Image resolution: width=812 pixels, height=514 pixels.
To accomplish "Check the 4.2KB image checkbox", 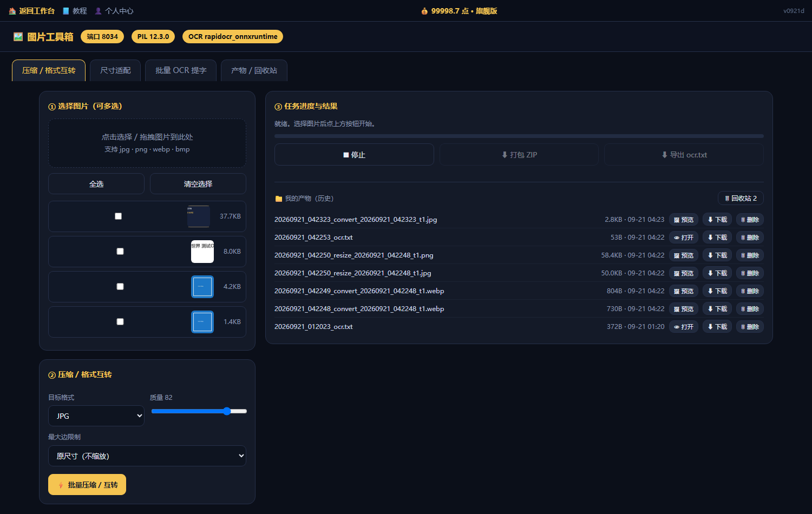I will coord(120,287).
